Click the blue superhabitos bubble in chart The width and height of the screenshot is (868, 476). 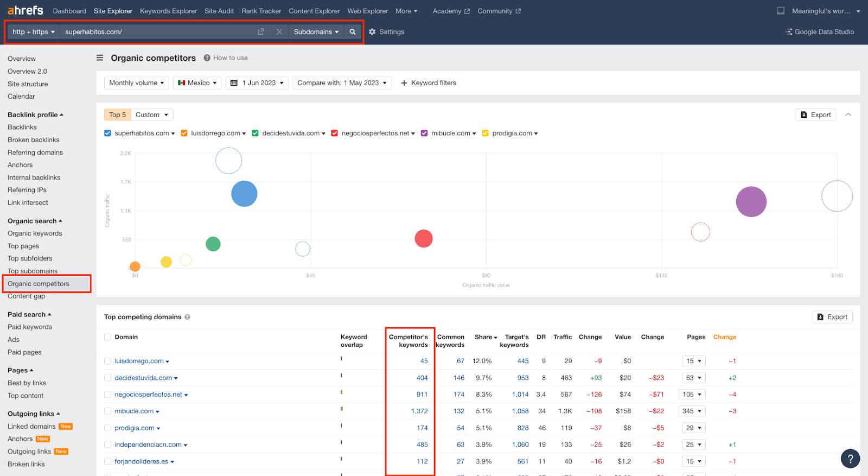click(x=244, y=194)
